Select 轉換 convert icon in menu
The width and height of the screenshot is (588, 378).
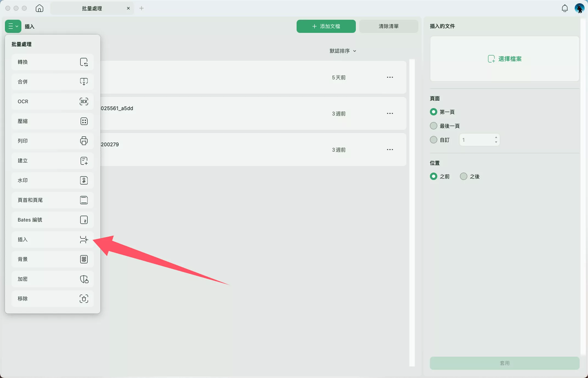(x=84, y=62)
